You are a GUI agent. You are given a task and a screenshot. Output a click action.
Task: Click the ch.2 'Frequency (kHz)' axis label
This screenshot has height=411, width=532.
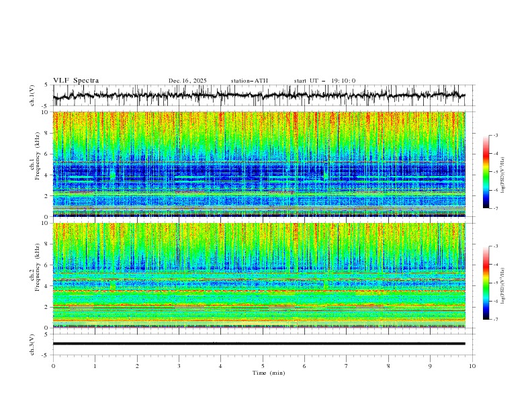pos(38,267)
